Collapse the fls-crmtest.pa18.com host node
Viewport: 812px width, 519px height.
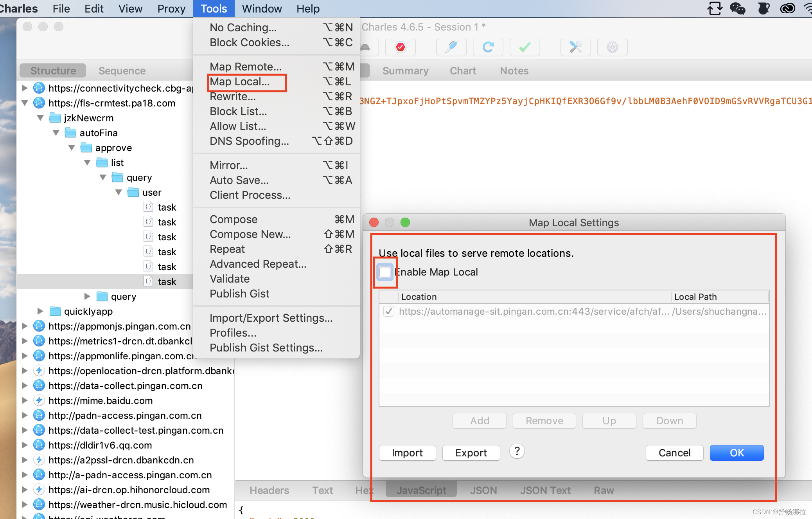tap(25, 103)
